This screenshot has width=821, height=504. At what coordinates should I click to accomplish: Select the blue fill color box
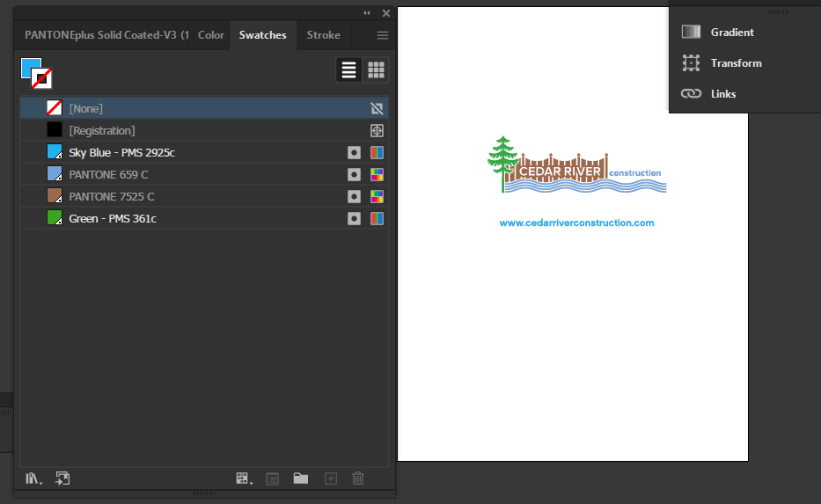(29, 66)
